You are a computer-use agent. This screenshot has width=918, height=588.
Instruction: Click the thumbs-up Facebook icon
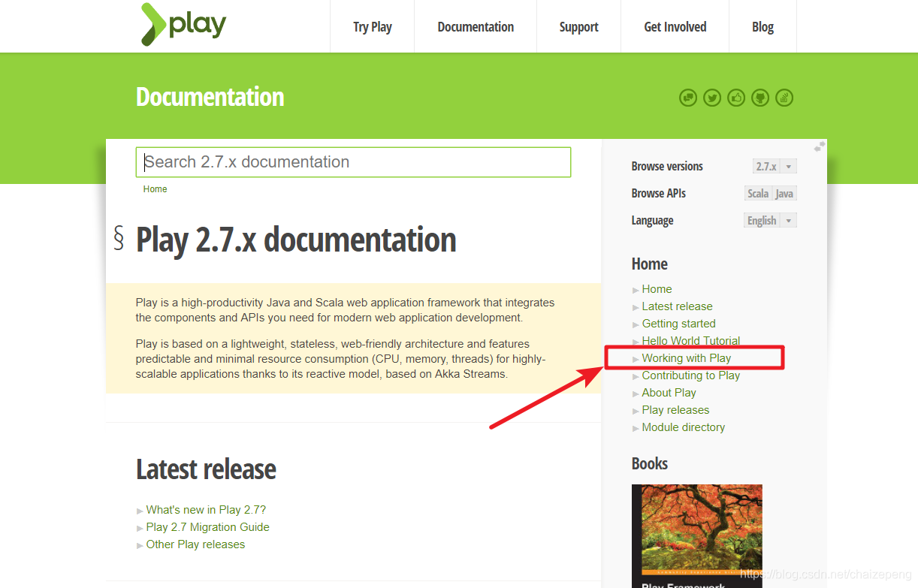[x=736, y=98]
